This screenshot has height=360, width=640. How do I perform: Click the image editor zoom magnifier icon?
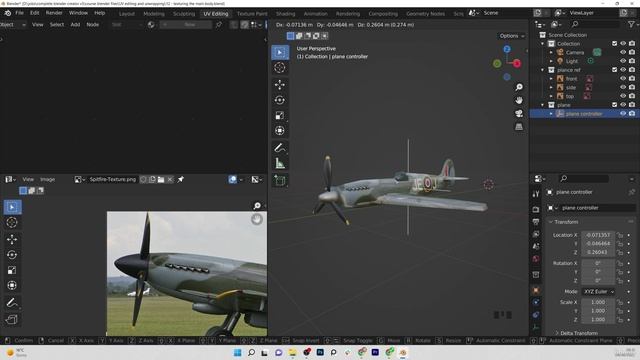257,206
